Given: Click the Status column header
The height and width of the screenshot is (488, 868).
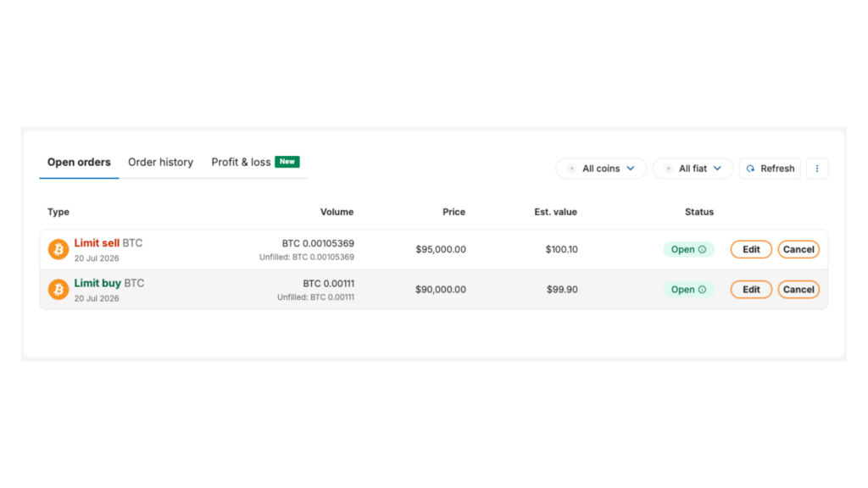Looking at the screenshot, I should (x=699, y=212).
